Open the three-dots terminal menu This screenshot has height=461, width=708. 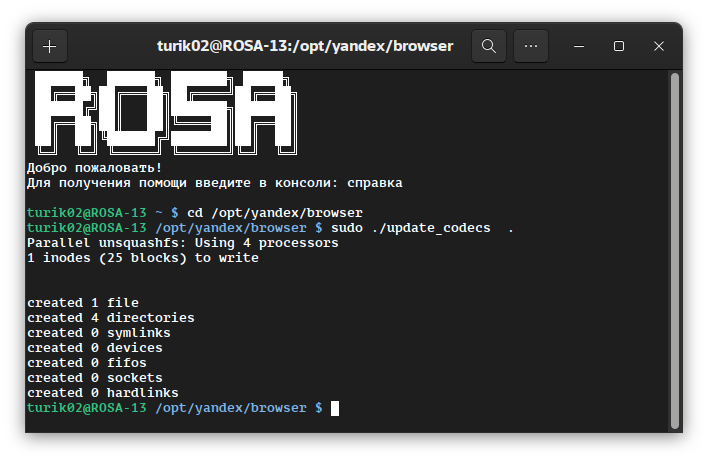coord(531,46)
